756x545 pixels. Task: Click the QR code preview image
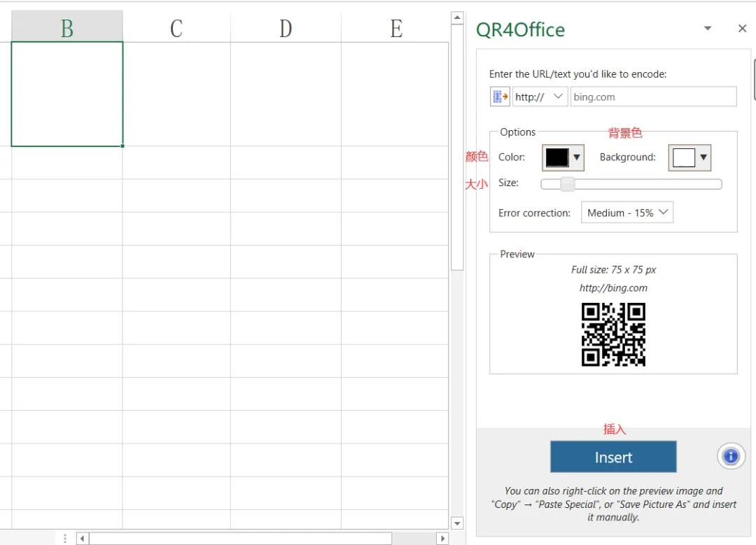(x=613, y=334)
